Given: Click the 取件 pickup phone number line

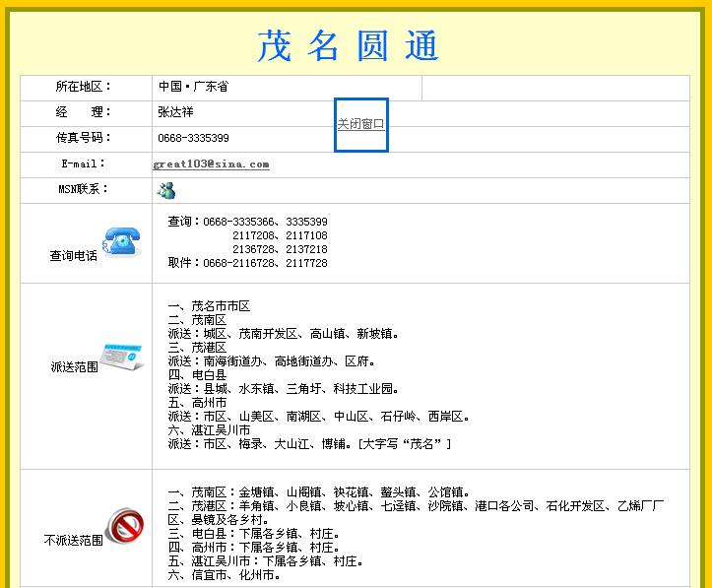Looking at the screenshot, I should pos(248,263).
